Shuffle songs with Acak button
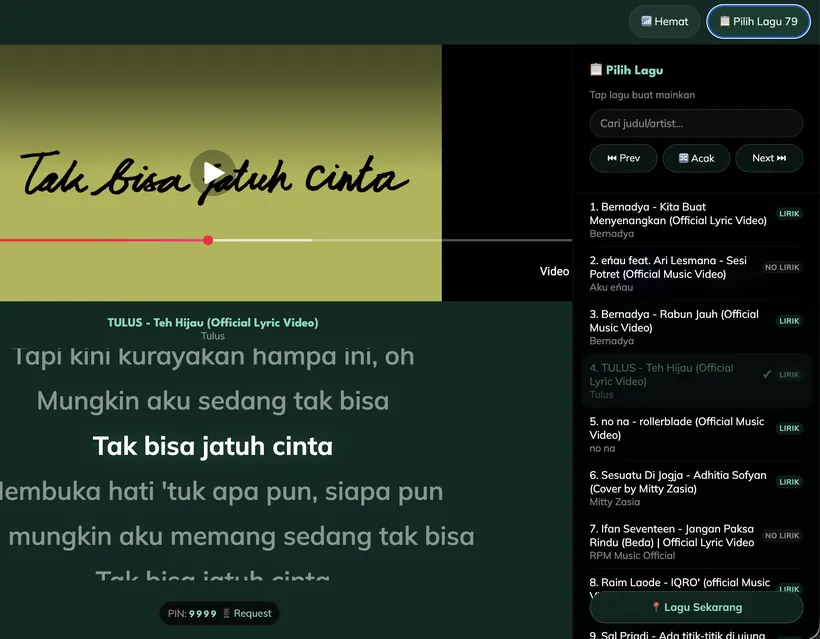This screenshot has height=639, width=820. [696, 158]
